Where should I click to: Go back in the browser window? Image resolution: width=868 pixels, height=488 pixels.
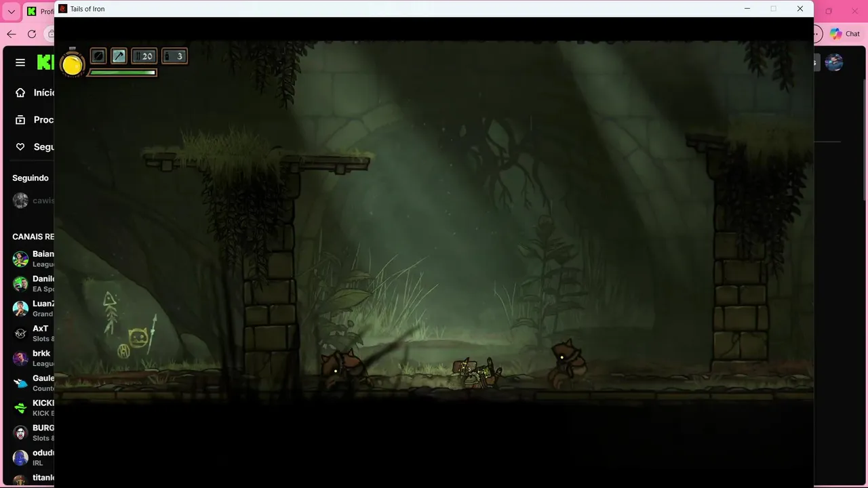[12, 34]
